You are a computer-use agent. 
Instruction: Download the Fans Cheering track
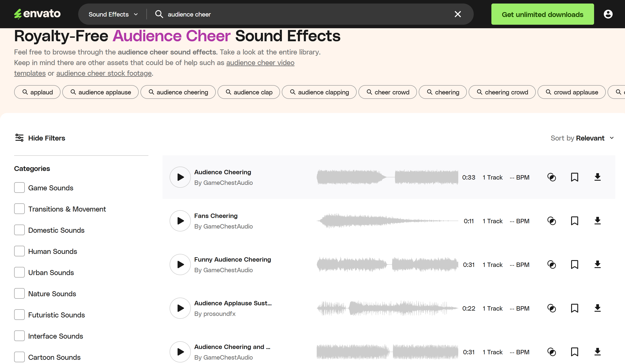point(597,221)
